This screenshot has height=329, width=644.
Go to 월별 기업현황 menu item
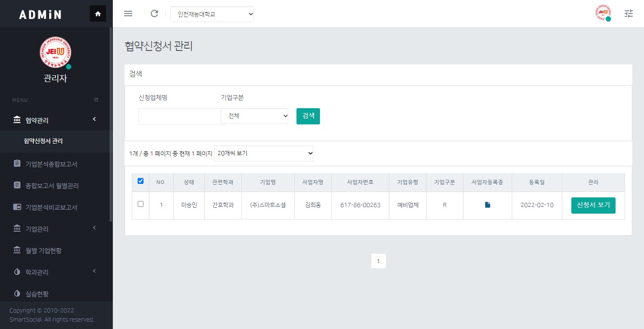click(x=43, y=251)
